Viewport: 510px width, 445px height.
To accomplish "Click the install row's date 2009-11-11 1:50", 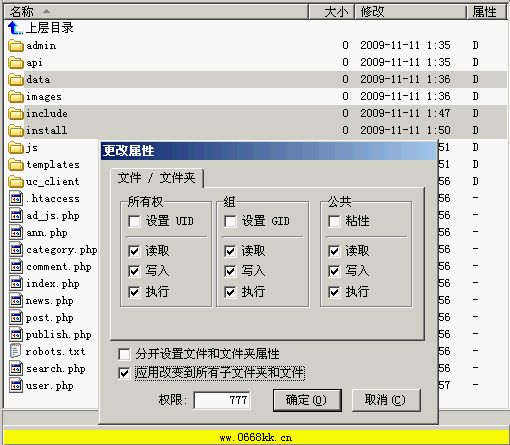I will (x=405, y=130).
